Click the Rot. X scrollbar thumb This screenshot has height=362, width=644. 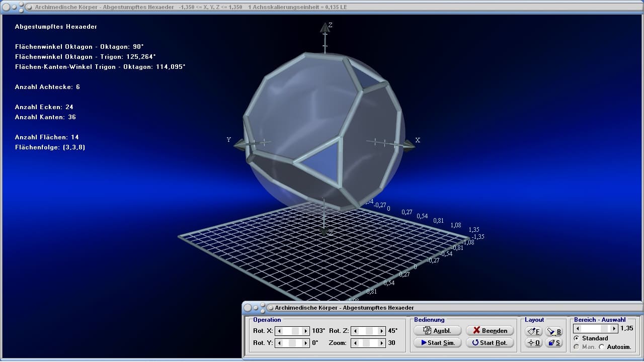pyautogui.click(x=296, y=331)
